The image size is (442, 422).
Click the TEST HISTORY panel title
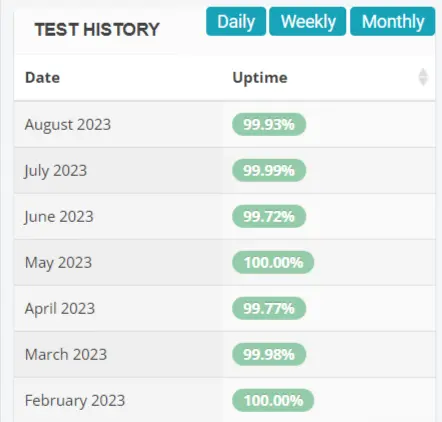point(97,29)
